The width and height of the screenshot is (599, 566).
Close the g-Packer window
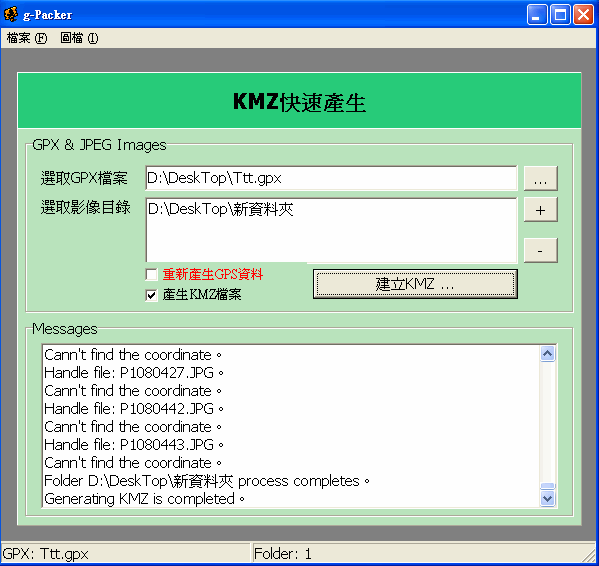584,15
